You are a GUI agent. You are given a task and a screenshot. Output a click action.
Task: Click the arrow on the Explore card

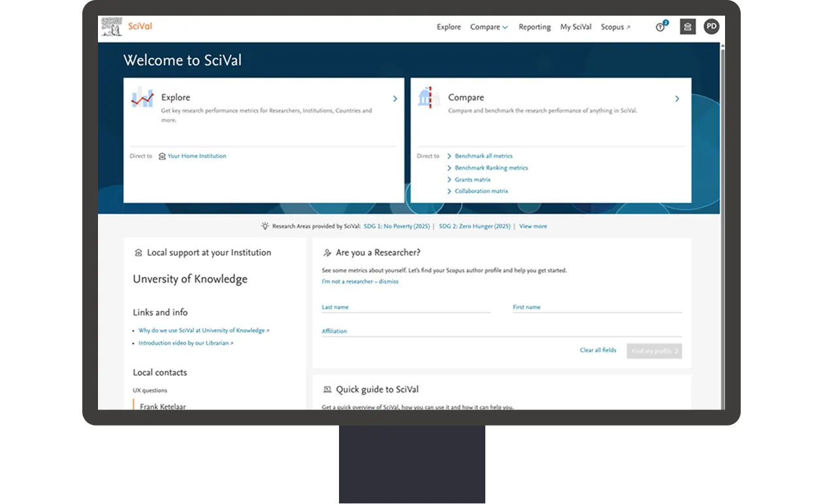pyautogui.click(x=395, y=99)
